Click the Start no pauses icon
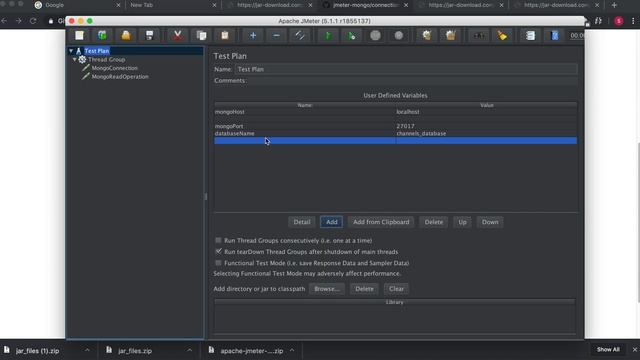This screenshot has height=360, width=640. 351,36
